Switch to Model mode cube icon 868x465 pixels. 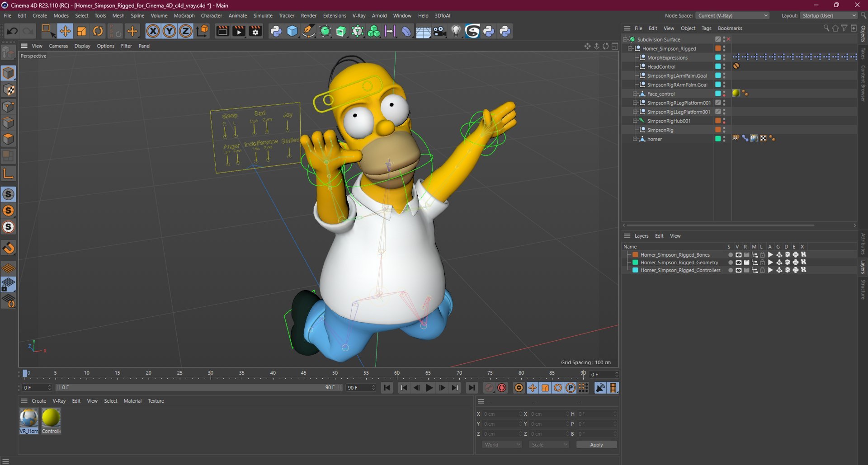(9, 73)
